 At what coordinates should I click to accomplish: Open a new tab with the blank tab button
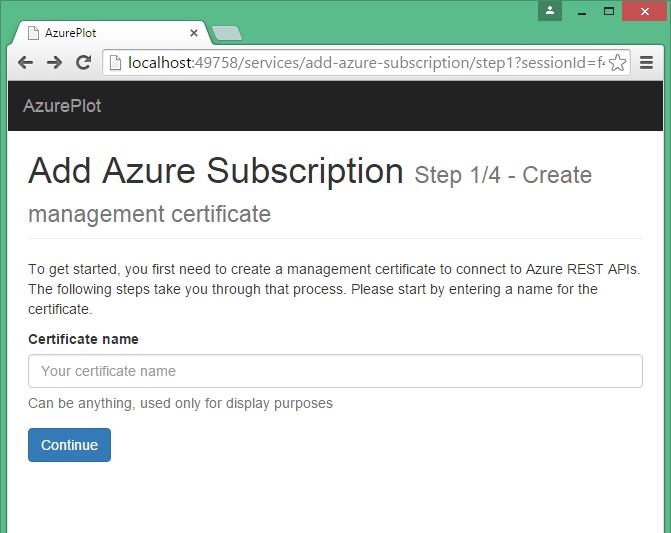(x=227, y=33)
